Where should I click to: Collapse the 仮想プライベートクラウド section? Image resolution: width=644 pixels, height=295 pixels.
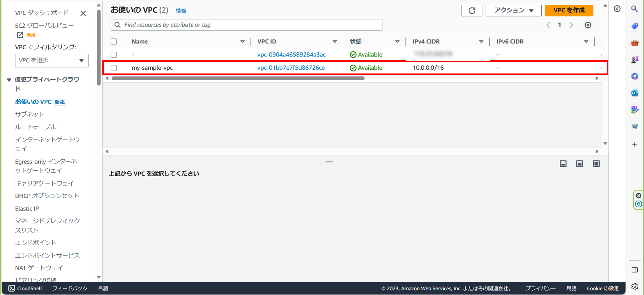pos(9,80)
